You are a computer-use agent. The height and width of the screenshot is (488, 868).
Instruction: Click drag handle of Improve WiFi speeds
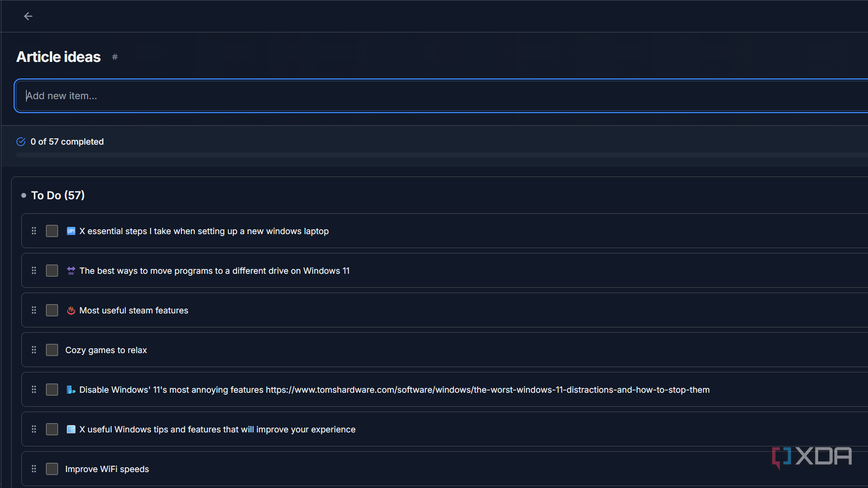click(34, 469)
